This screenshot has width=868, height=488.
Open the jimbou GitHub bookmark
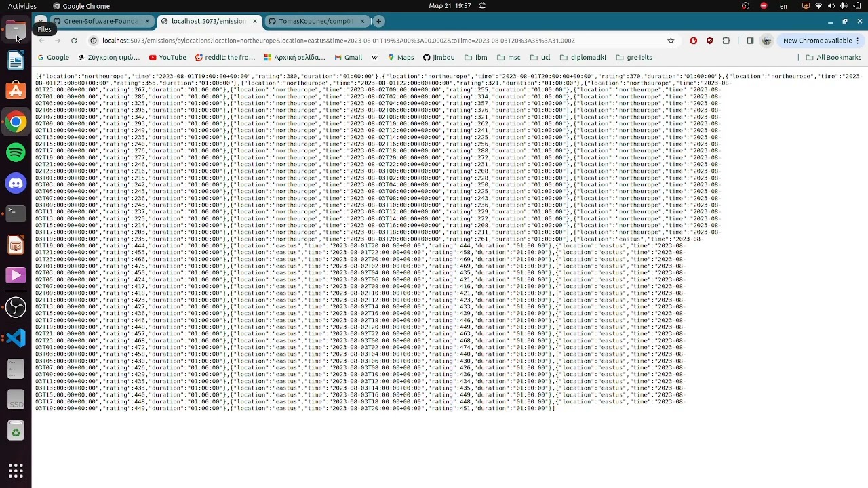click(x=439, y=58)
